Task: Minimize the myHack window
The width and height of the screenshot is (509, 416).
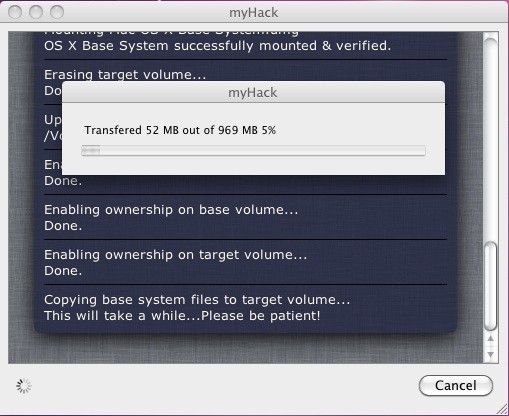Action: [x=36, y=12]
